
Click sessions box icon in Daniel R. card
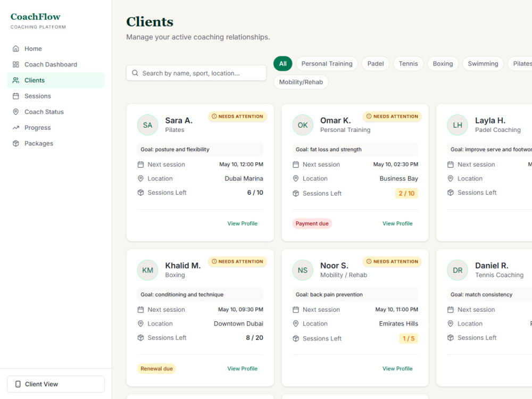450,338
